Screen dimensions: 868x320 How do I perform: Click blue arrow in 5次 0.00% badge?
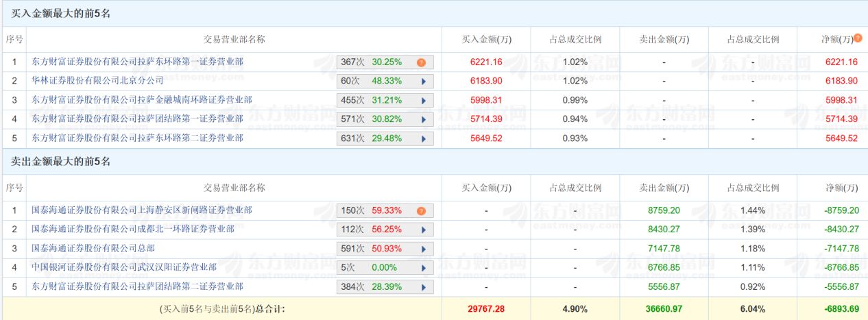click(423, 268)
